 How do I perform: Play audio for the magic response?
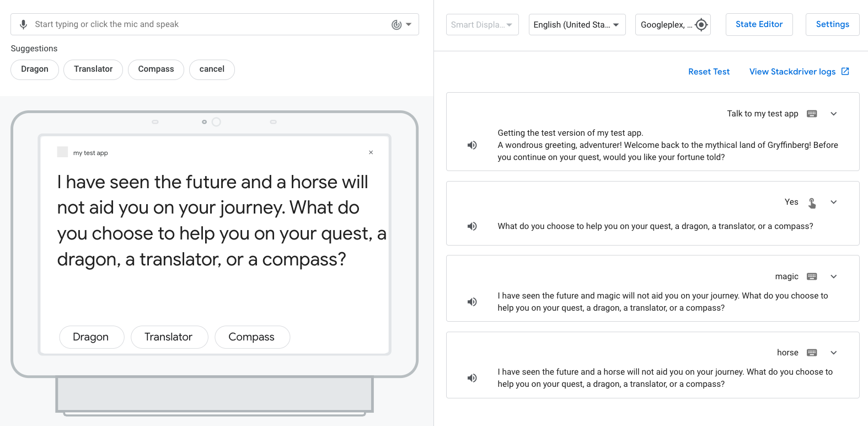pos(472,302)
